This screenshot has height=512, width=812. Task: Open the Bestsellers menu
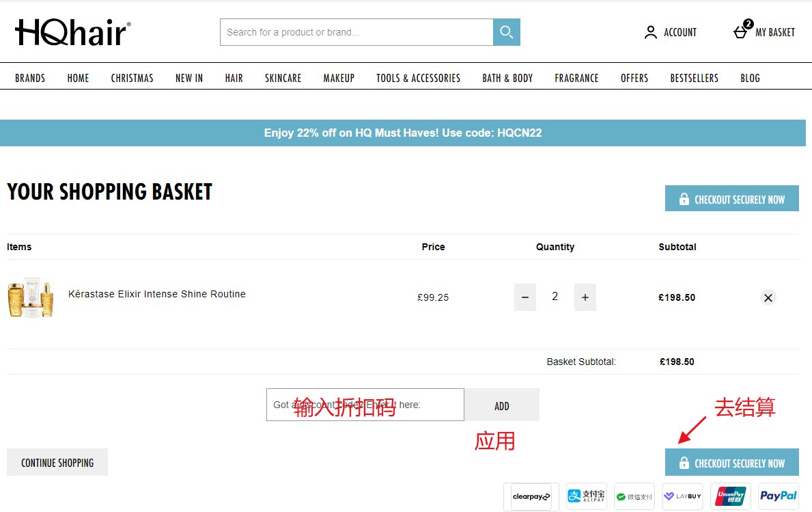point(695,78)
